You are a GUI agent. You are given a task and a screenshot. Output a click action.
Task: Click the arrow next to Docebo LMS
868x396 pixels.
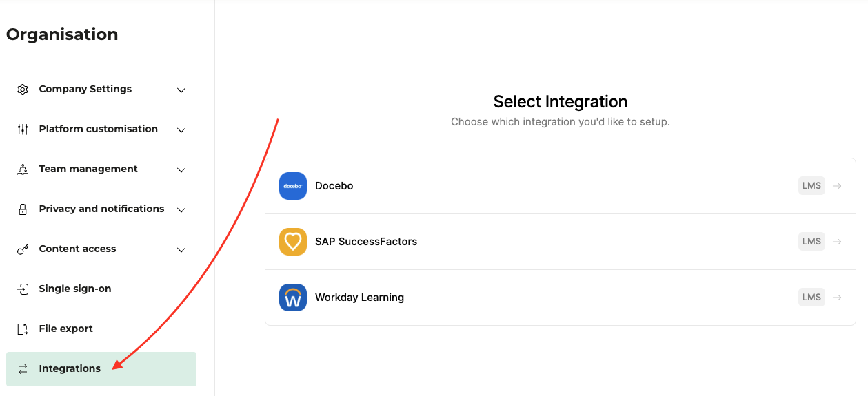[837, 186]
